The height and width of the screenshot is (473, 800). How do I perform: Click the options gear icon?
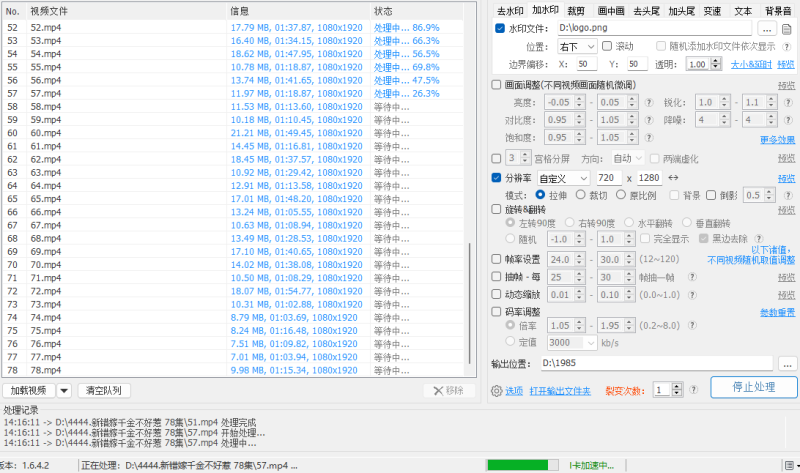coord(496,390)
